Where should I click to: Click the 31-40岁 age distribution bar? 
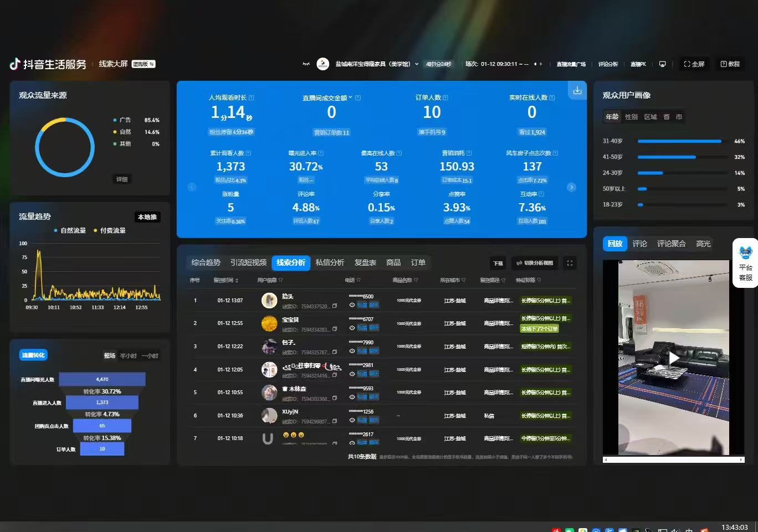click(679, 141)
